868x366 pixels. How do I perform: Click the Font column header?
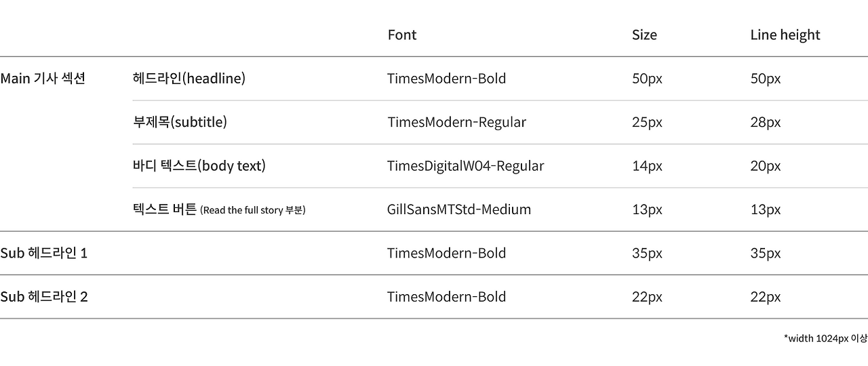tap(402, 35)
